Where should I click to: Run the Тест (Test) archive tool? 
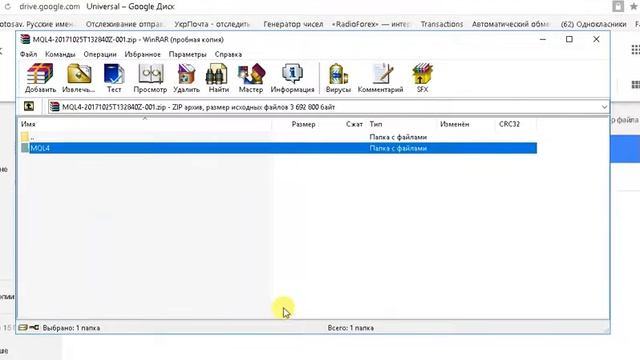tap(114, 78)
